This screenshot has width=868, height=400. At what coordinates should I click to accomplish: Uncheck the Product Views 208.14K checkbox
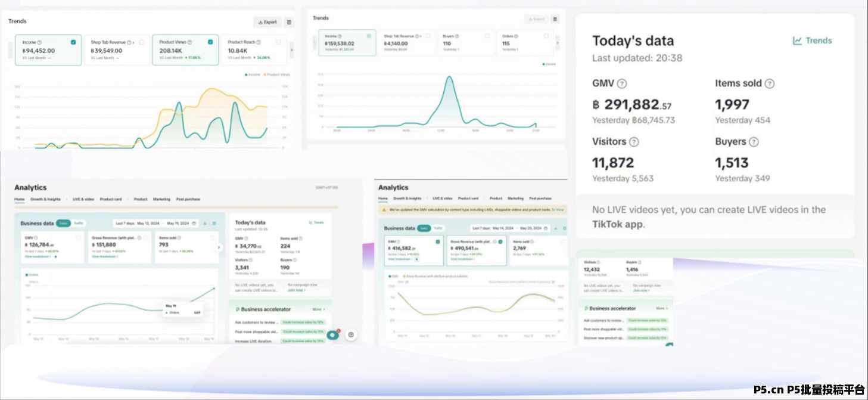coord(210,42)
